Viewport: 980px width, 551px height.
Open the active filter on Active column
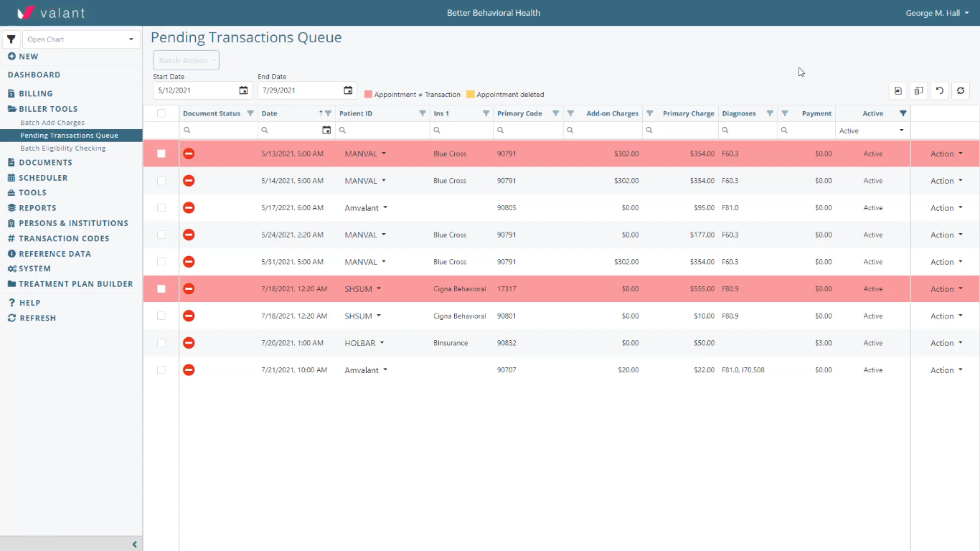pos(903,113)
